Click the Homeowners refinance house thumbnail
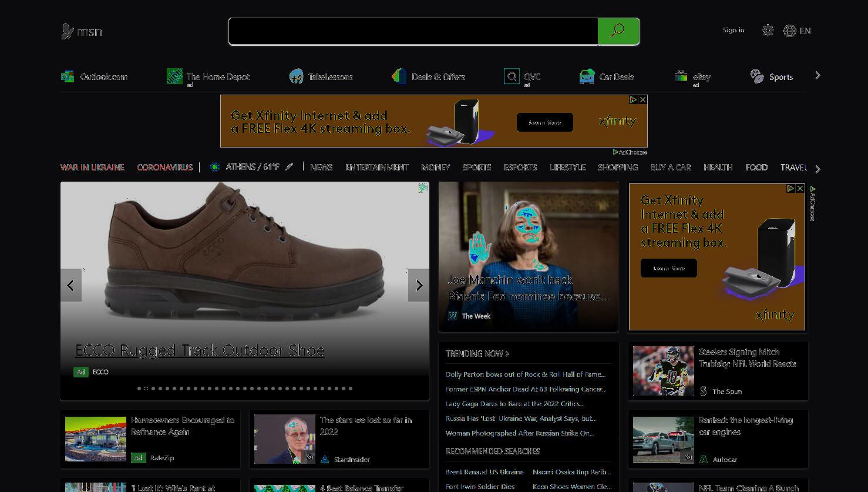Image resolution: width=868 pixels, height=492 pixels. pos(96,439)
